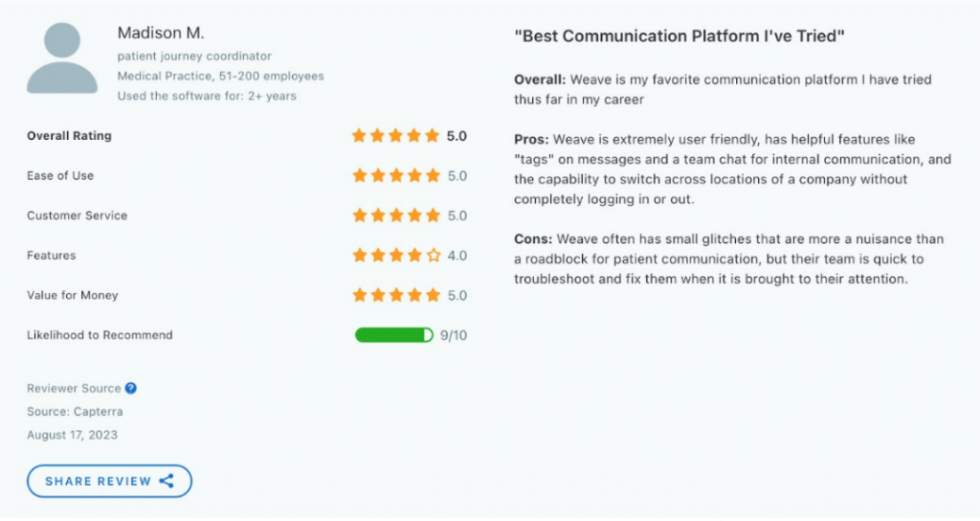Click the review title Best Communication Platform
This screenshot has width=980, height=521.
pos(679,36)
